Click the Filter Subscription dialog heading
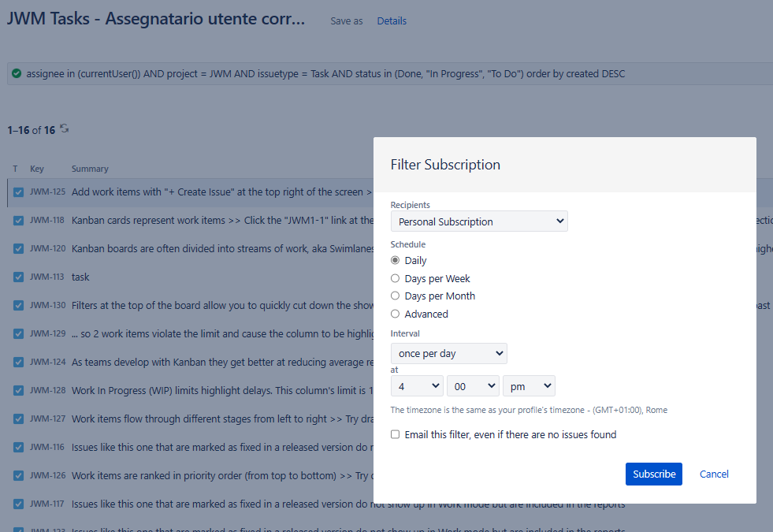 click(x=445, y=165)
